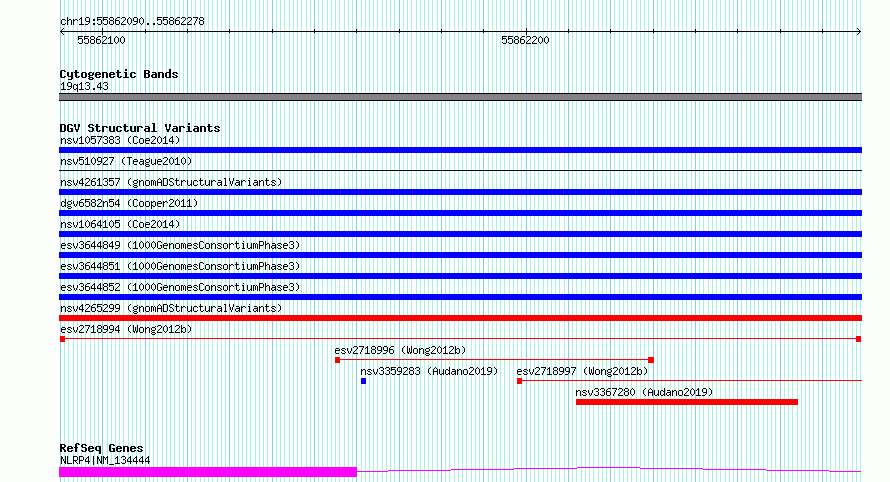Click the esv3644852 (1000GenomesConsortiumPhase3) label
The width and height of the screenshot is (890, 482).
(x=180, y=287)
